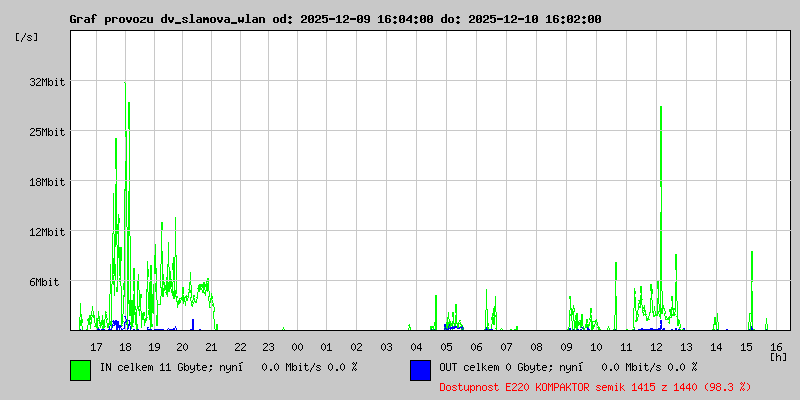800x400 pixels.
Task: Click hour label 13 on x-axis
Action: [686, 347]
